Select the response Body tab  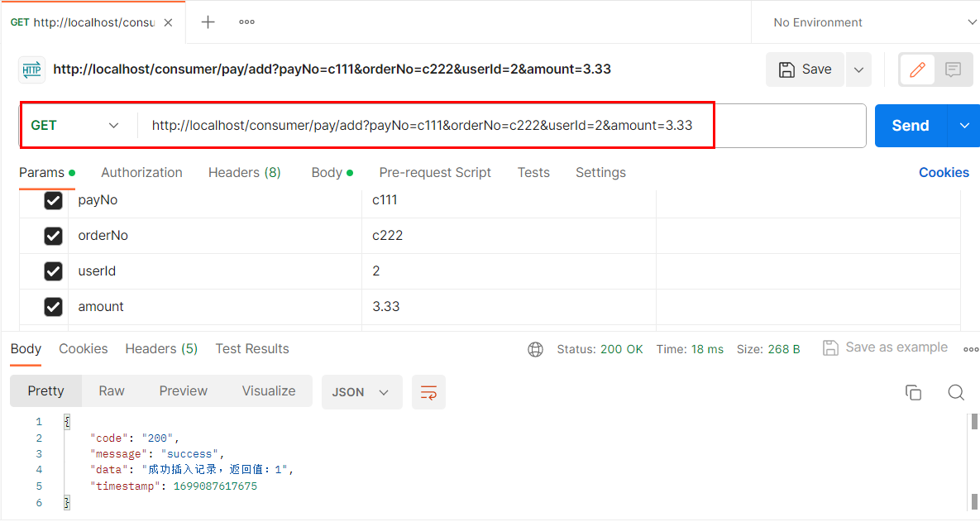(26, 349)
